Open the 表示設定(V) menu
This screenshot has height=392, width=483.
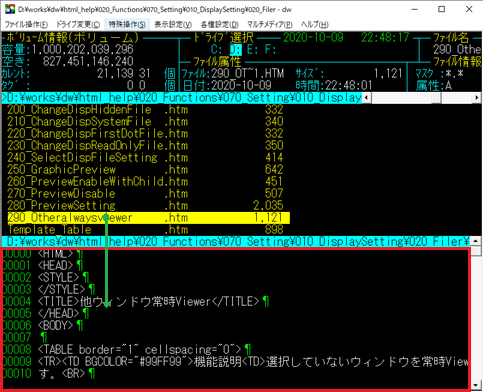173,24
